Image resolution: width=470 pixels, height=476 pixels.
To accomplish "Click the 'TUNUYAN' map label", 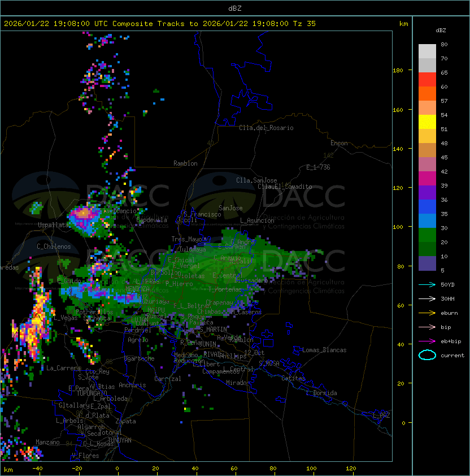I will (120, 440).
